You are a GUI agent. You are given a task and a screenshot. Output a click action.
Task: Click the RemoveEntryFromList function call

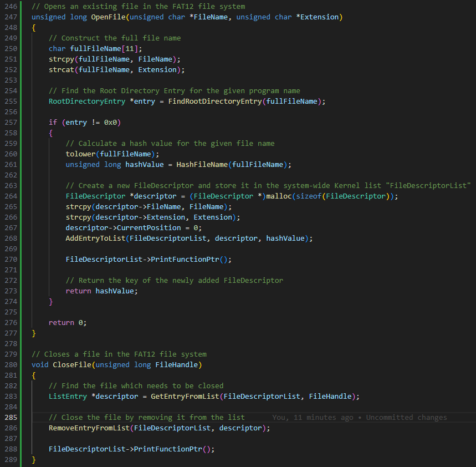coord(89,428)
